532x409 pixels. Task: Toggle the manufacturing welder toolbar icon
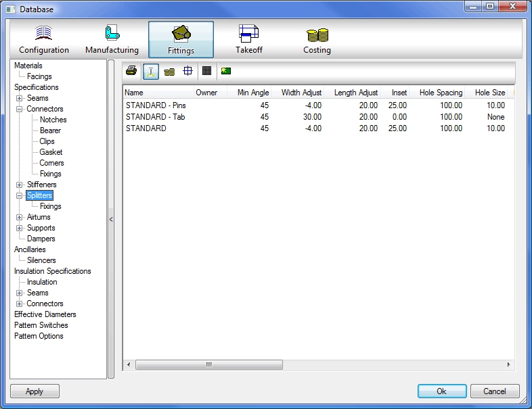click(x=151, y=71)
